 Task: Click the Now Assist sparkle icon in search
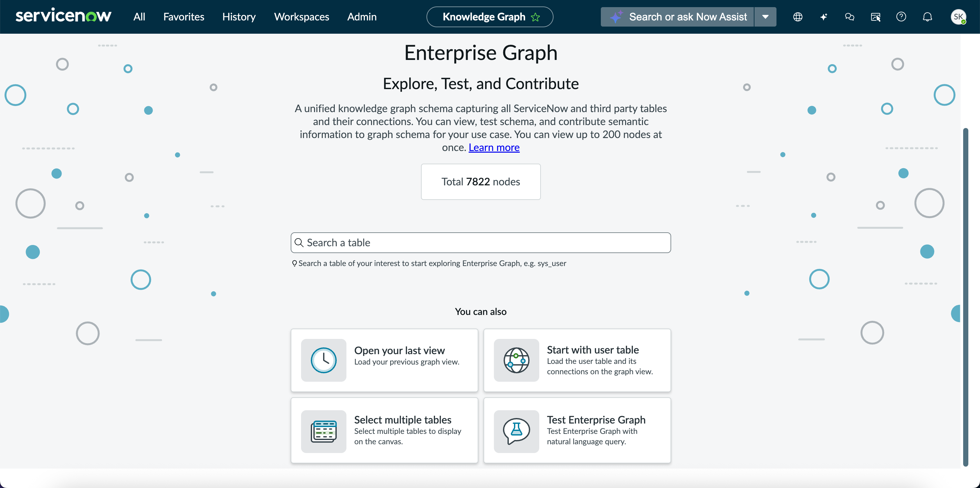point(616,17)
